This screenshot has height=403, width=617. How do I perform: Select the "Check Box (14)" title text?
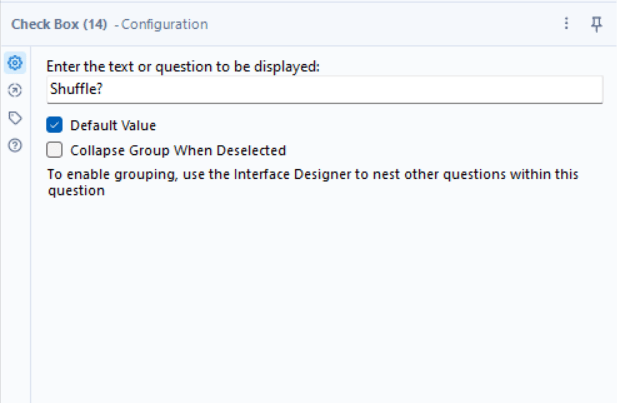[x=59, y=24]
